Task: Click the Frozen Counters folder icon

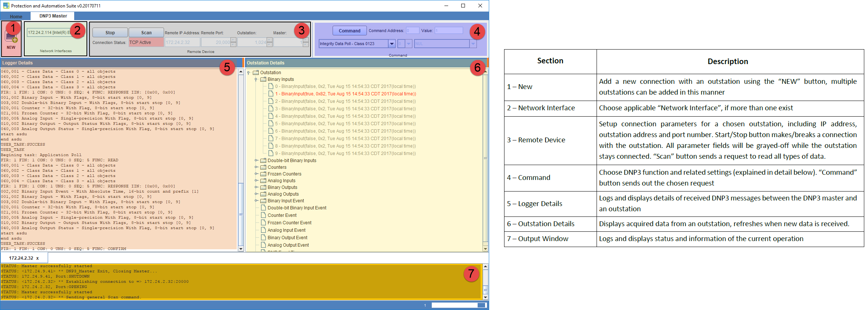Action: pyautogui.click(x=263, y=174)
